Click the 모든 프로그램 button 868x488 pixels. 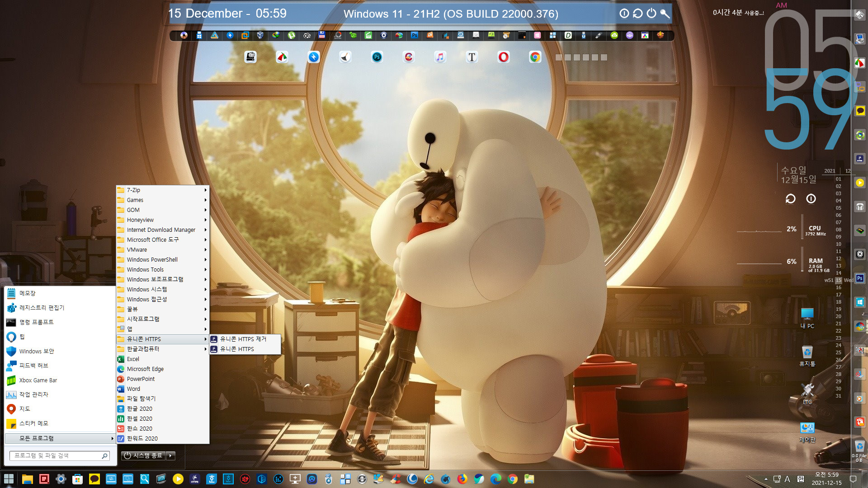(x=60, y=438)
